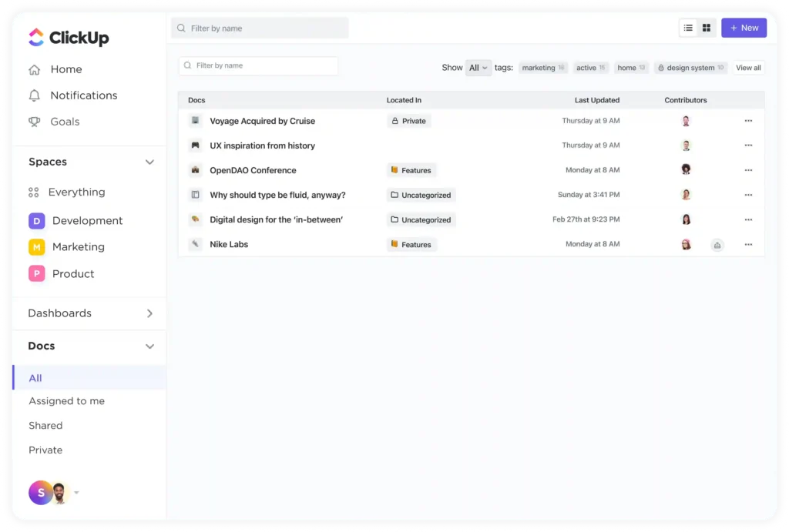Open Voyage Acquired by Cruise doc

262,121
